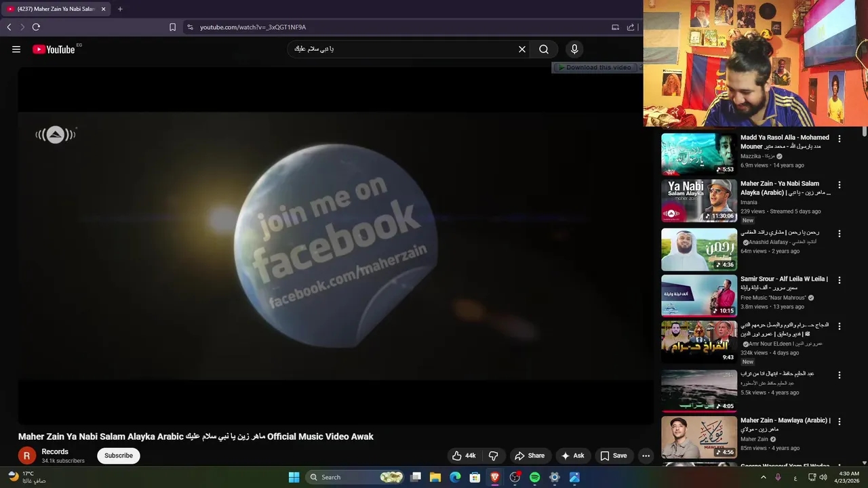Viewport: 868px width, 488px height.
Task: Open site settings icon beside the URL
Action: click(x=190, y=27)
